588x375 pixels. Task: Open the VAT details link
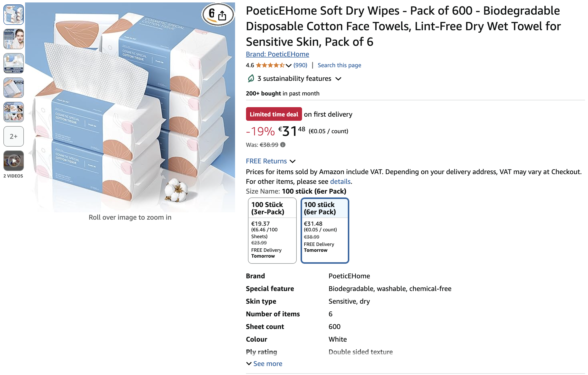pyautogui.click(x=340, y=181)
